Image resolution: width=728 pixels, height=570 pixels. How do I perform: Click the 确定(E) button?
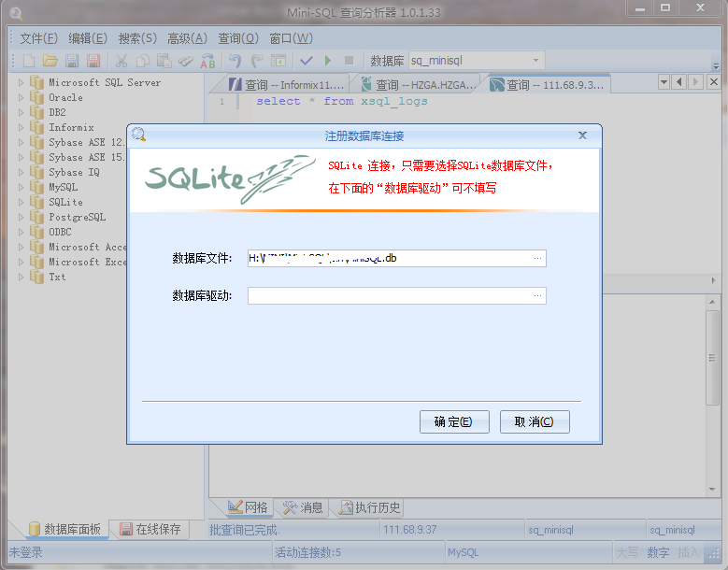pos(454,421)
